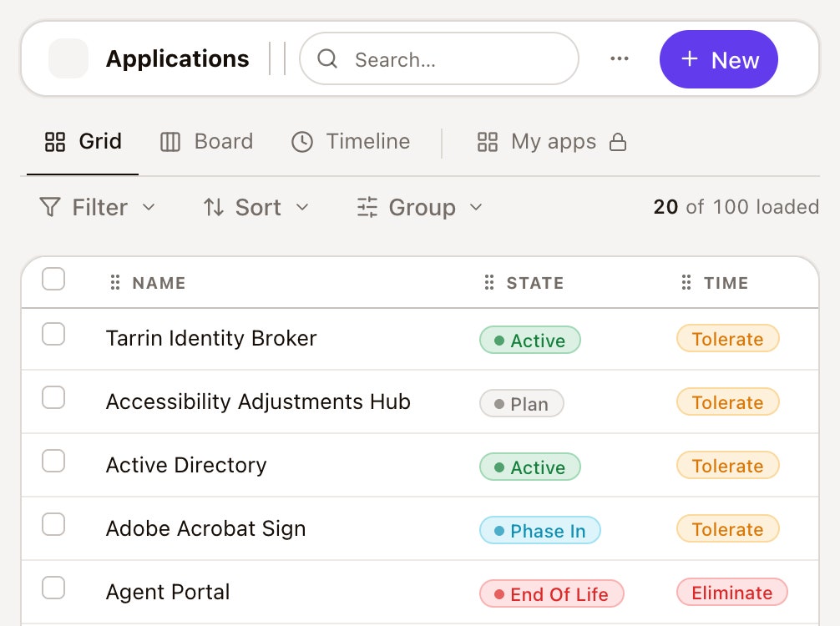Viewport: 840px width, 626px height.
Task: Check the Adobe Acrobat Sign row checkbox
Action: [53, 524]
